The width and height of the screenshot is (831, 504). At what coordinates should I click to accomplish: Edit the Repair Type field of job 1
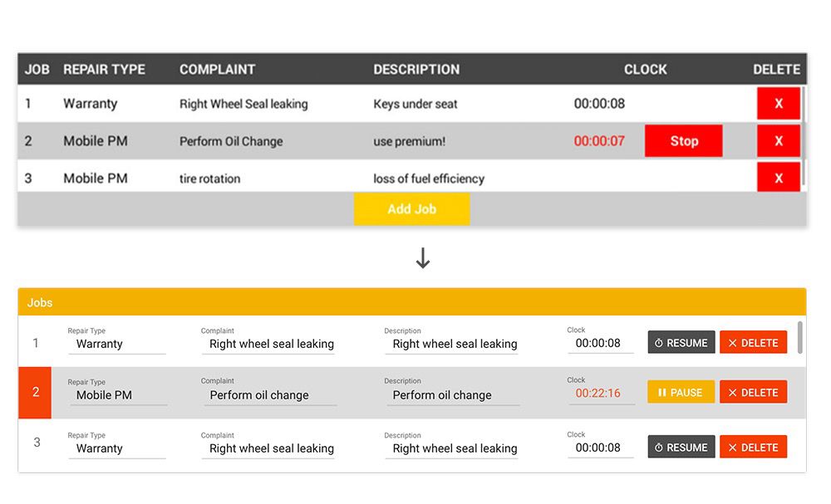pos(117,344)
